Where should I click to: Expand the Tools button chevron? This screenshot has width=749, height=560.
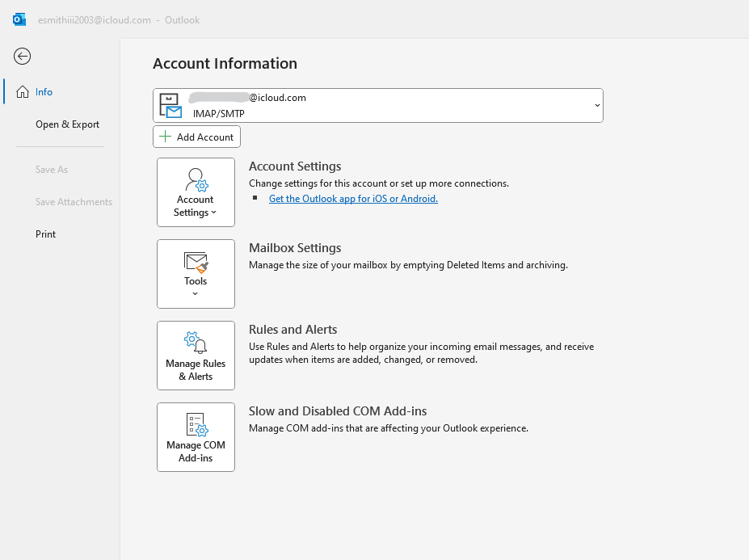(x=195, y=294)
